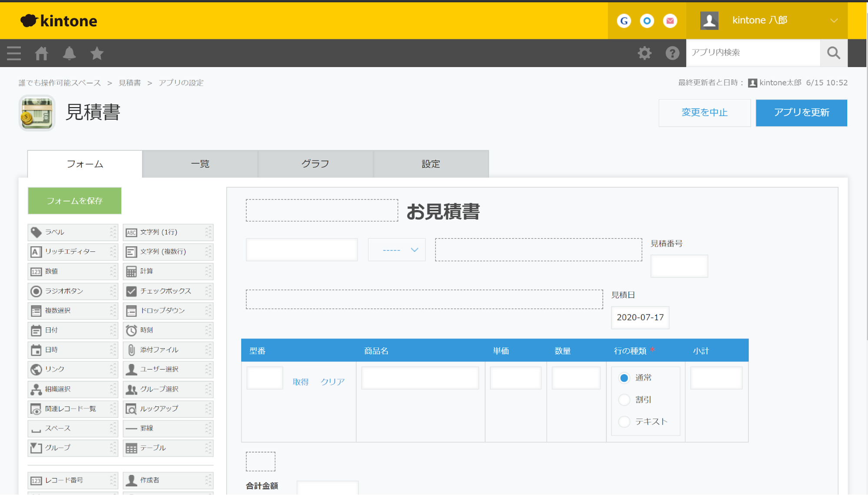Select the リンク field part
Screen dimensions: 868x495
pyautogui.click(x=73, y=370)
